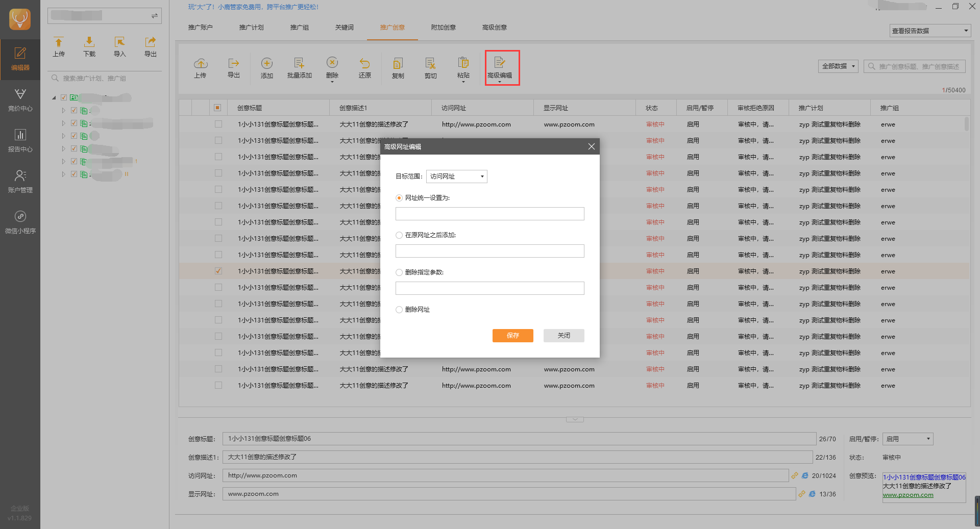This screenshot has width=980, height=529.
Task: Click the 创意标题 column header
Action: tap(278, 108)
